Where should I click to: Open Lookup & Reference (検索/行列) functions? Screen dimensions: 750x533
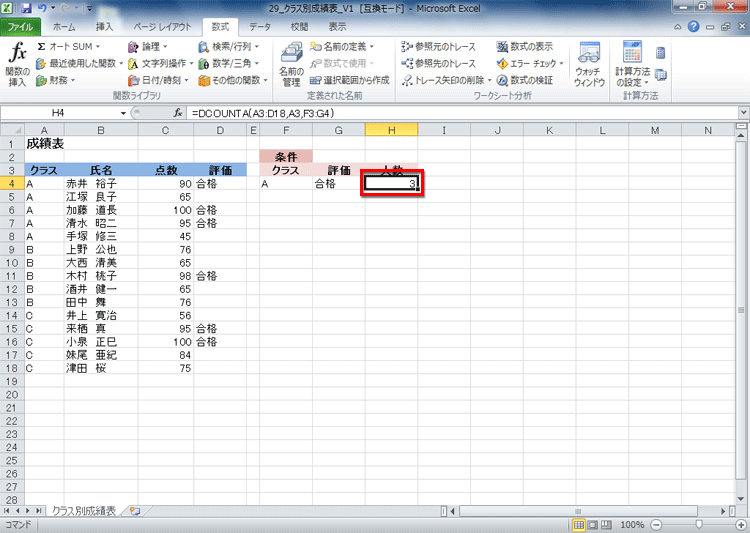click(x=229, y=46)
